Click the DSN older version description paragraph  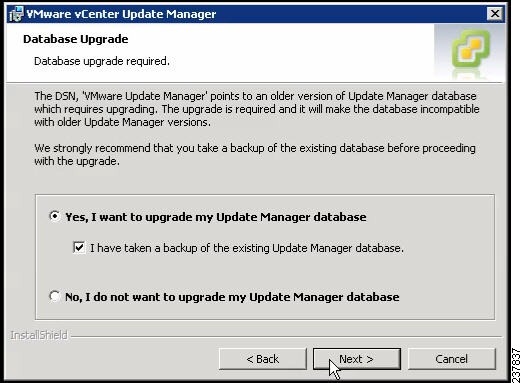[257, 109]
